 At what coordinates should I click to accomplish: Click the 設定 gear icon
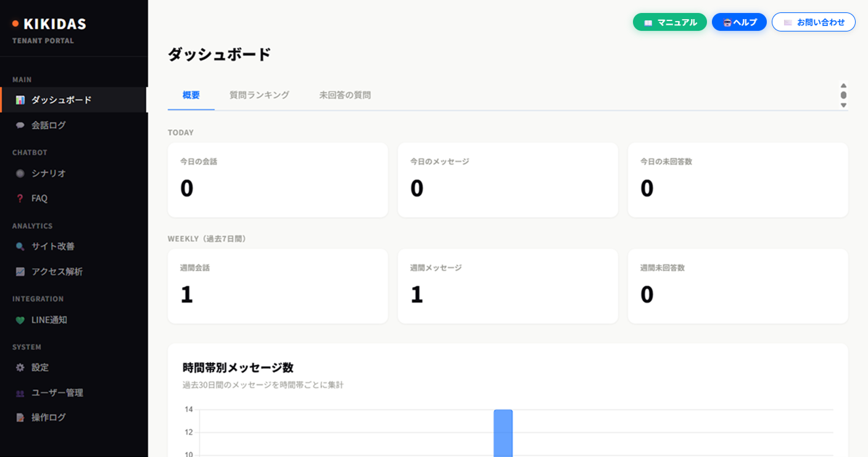tap(20, 367)
